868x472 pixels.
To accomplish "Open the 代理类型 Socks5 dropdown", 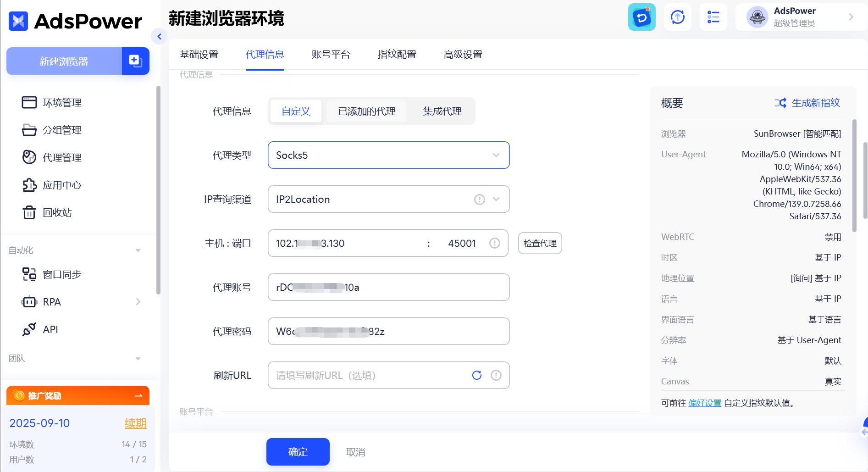I will click(388, 155).
